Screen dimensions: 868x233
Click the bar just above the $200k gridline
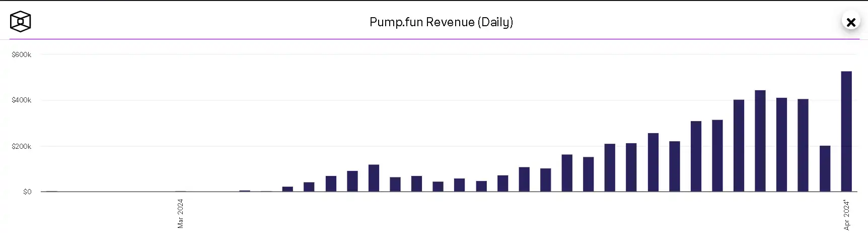click(x=610, y=167)
